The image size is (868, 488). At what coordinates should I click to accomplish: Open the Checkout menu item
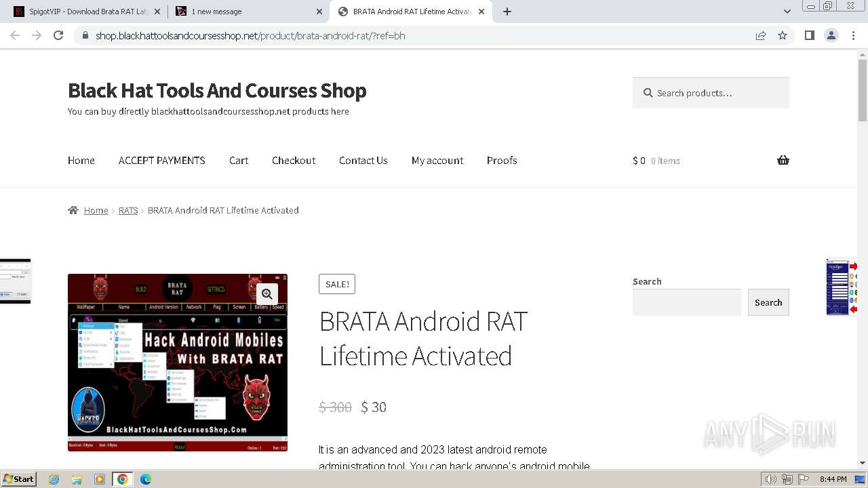pyautogui.click(x=294, y=161)
